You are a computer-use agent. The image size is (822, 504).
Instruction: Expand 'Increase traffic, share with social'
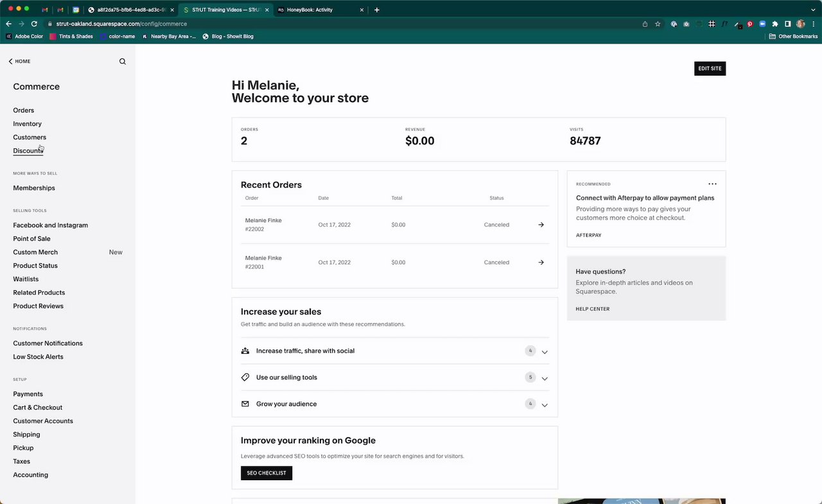tap(545, 352)
